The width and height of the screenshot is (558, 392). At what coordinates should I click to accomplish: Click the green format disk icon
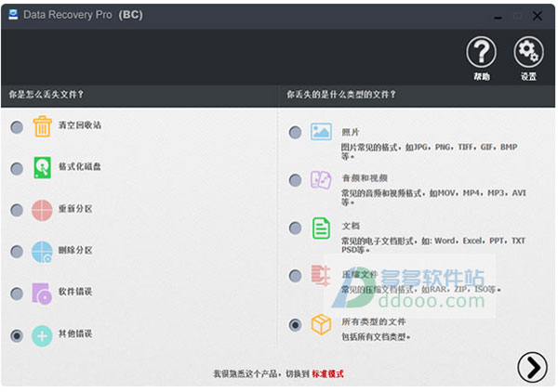[43, 167]
